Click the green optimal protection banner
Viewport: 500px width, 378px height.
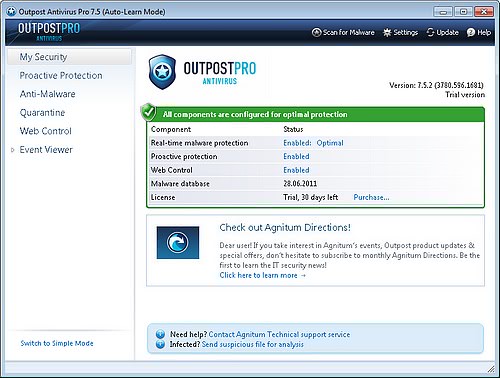coord(315,114)
